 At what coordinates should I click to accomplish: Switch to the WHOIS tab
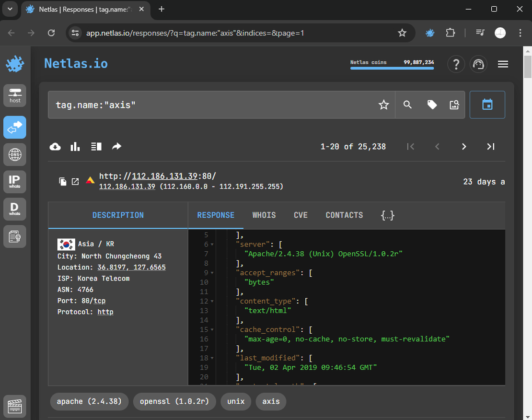pos(264,215)
